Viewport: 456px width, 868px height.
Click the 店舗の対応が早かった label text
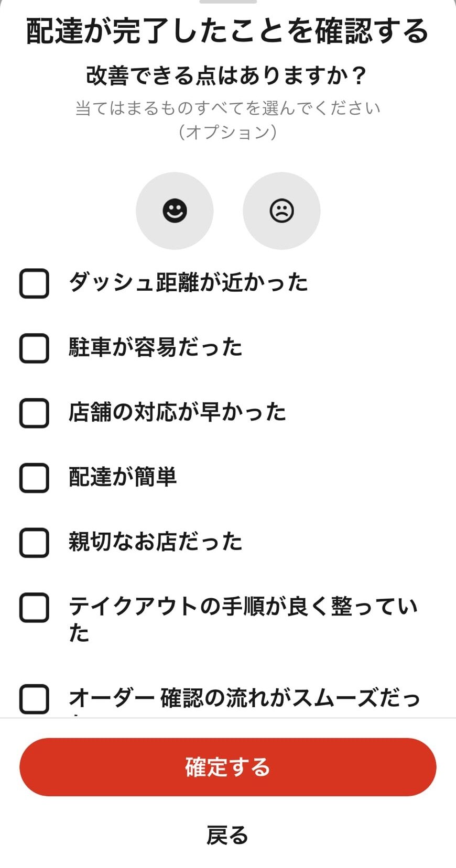178,412
